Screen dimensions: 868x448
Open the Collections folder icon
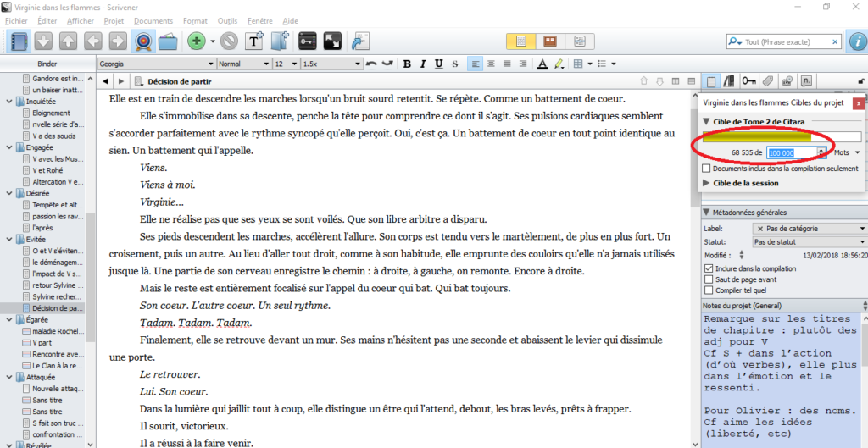coord(168,41)
